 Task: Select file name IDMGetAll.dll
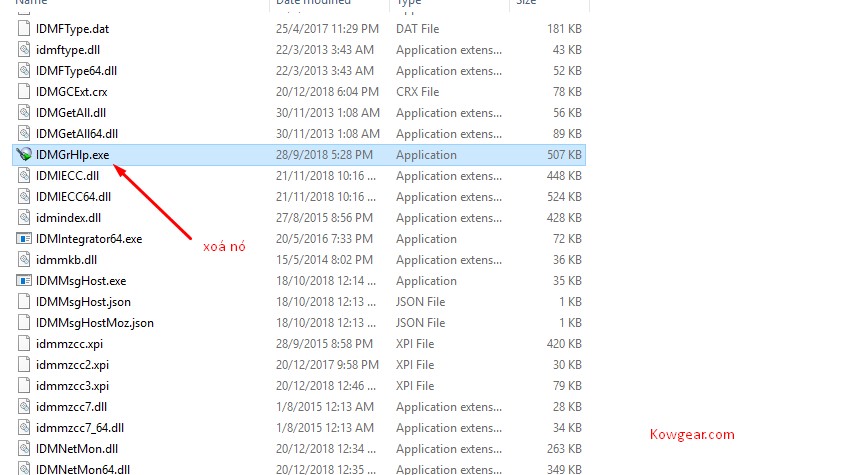click(x=71, y=113)
